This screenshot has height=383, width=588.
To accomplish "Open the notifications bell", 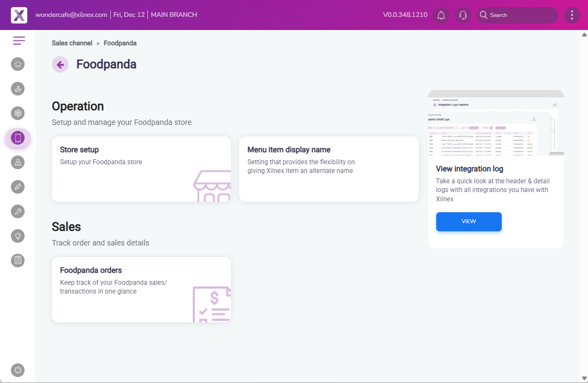I will 441,15.
